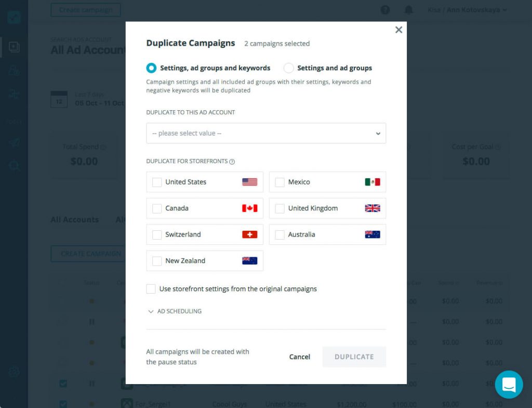Screen dimensions: 532x408
Task: Open the chat support bubble
Action: tap(508, 385)
